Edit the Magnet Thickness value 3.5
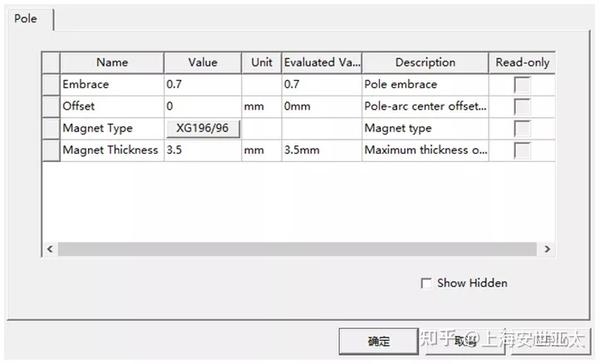Viewport: 600px width, 364px height. [x=203, y=150]
